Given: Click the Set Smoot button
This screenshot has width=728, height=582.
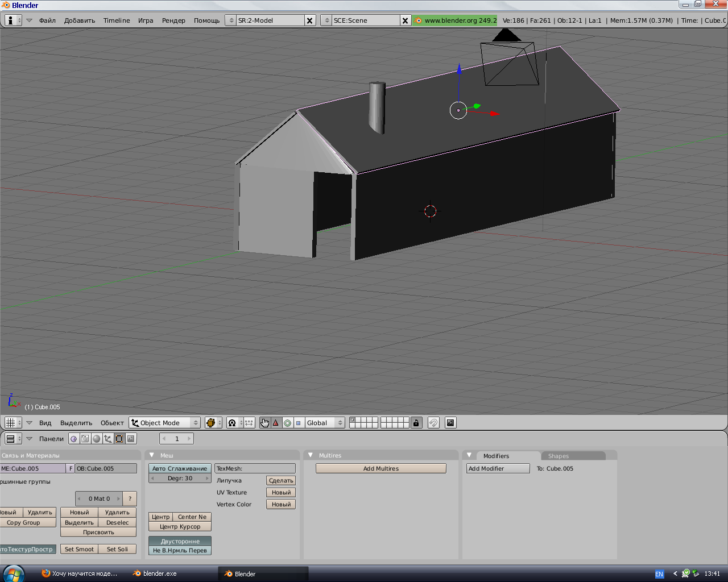Looking at the screenshot, I should (x=79, y=549).
